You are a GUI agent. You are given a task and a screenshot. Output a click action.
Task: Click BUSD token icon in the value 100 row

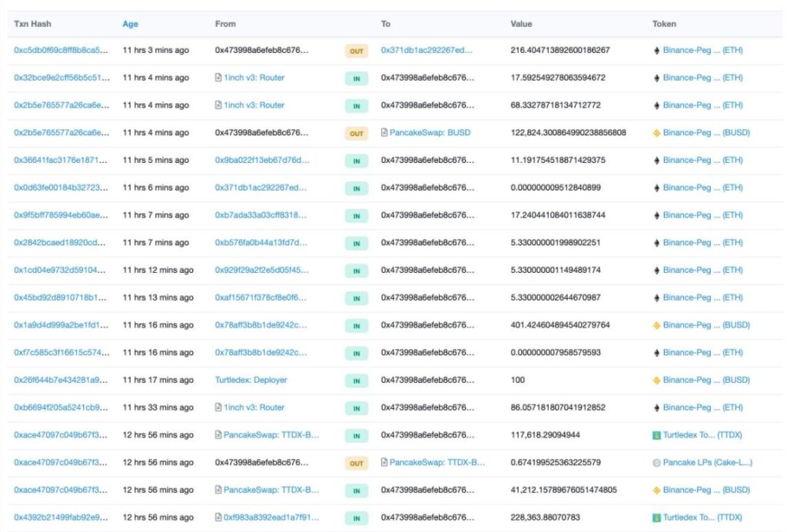click(x=656, y=381)
